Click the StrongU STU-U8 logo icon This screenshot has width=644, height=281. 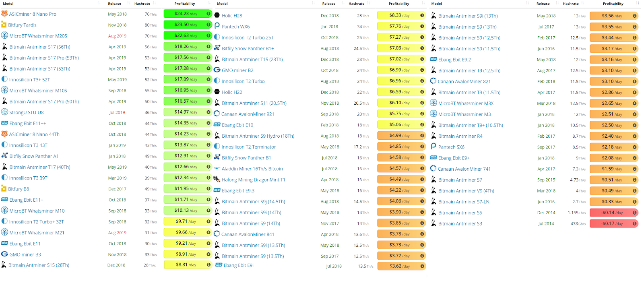coord(4,112)
